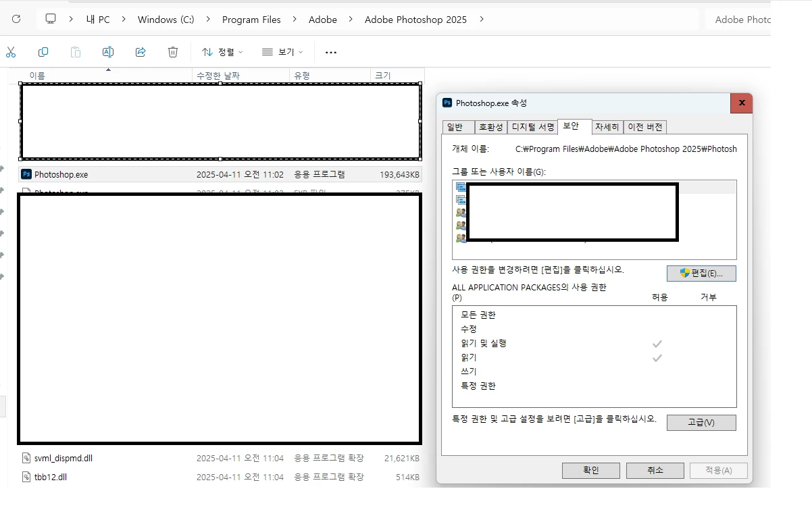Sort by 이름 column header
The image size is (812, 518).
tap(105, 76)
